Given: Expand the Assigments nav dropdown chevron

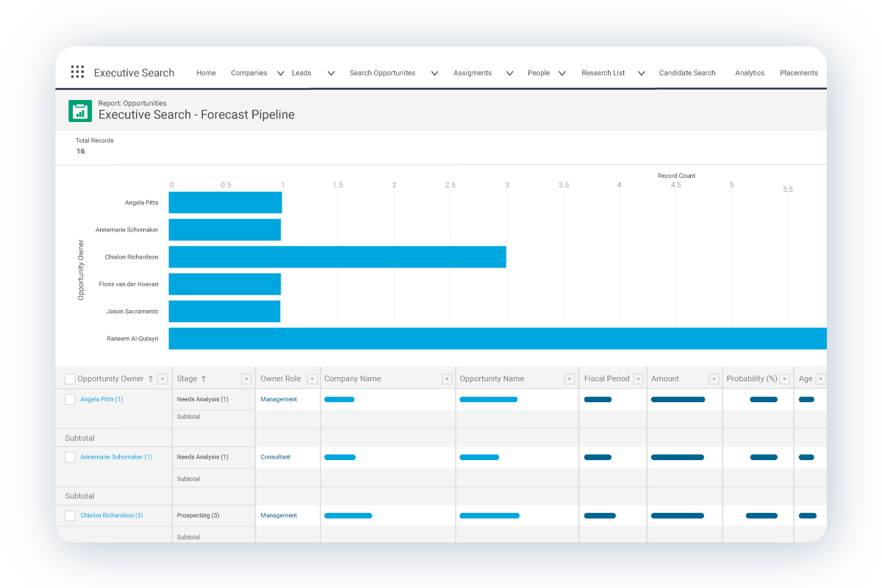Looking at the screenshot, I should pyautogui.click(x=509, y=73).
